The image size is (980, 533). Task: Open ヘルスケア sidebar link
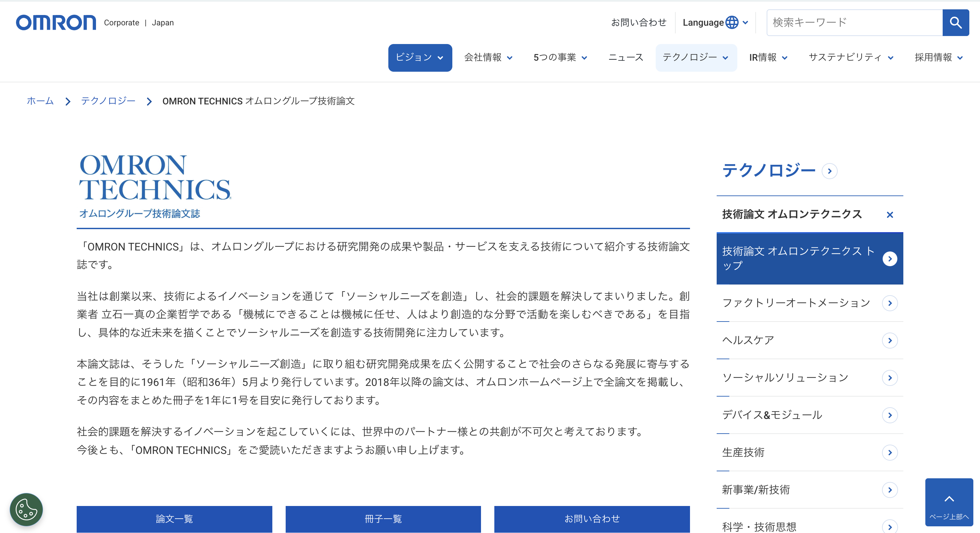click(810, 340)
